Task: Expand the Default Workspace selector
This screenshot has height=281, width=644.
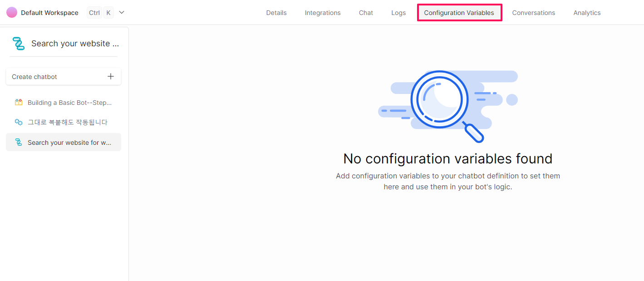Action: pos(49,12)
